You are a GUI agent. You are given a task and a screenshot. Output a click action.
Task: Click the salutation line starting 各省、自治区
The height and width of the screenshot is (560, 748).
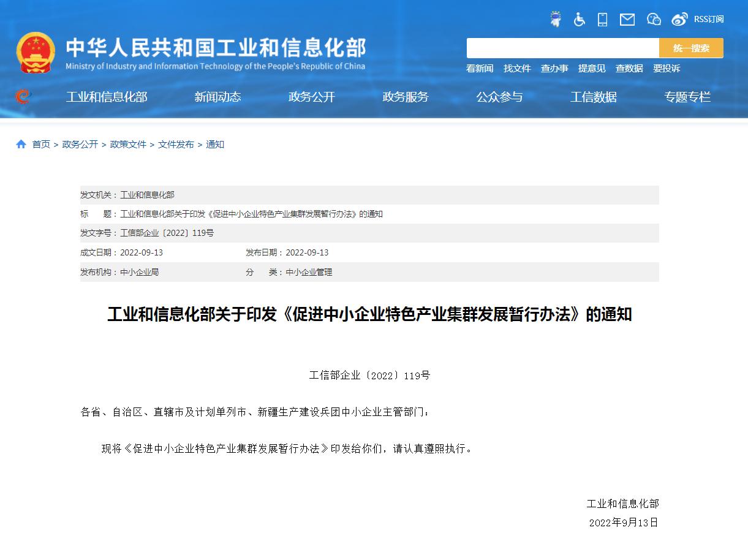point(255,412)
